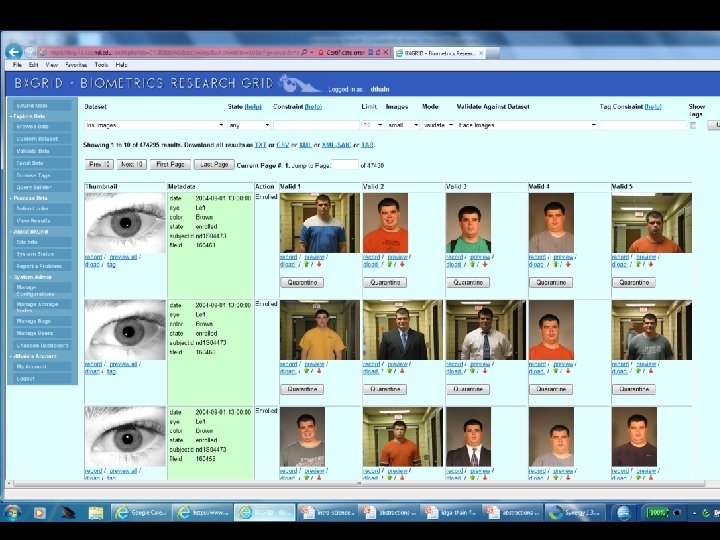Image resolution: width=720 pixels, height=540 pixels.
Task: Click green up-arrow under first-row Valid 2 photo
Action: tap(390, 264)
